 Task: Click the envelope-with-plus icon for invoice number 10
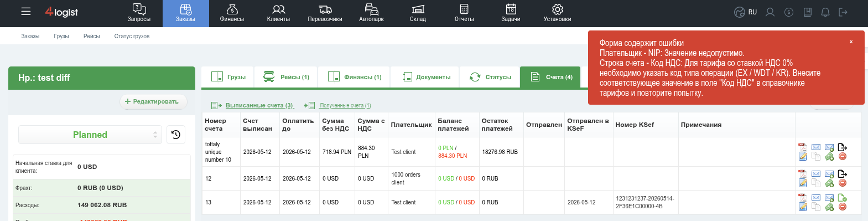829,147
